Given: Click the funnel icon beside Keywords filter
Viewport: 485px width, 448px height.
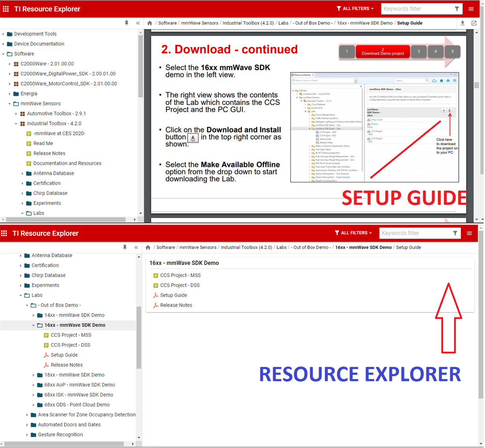Looking at the screenshot, I should point(456,8).
